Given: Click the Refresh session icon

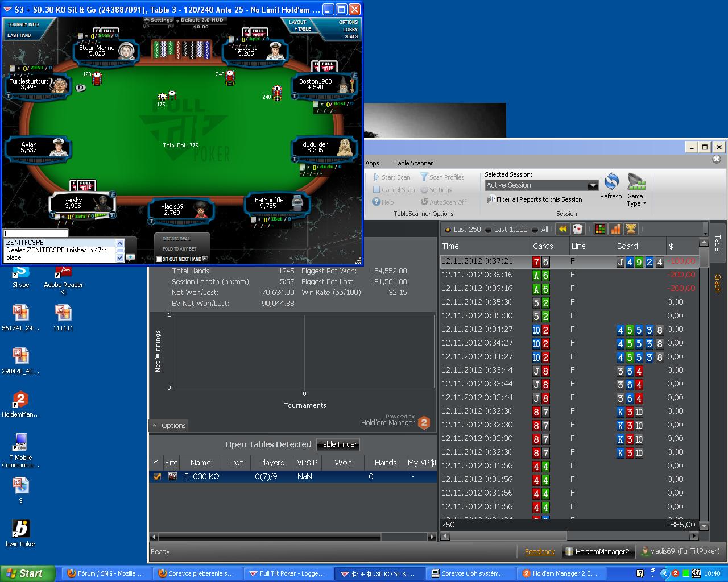Looking at the screenshot, I should [611, 182].
